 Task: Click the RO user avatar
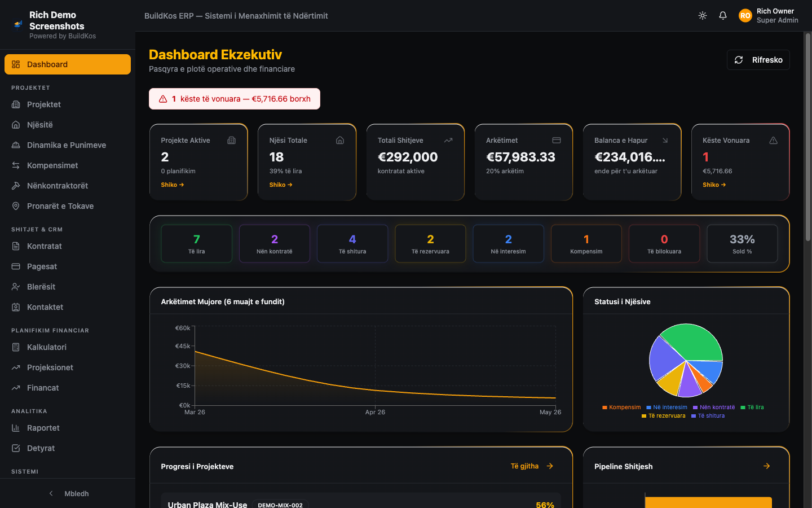pos(745,16)
